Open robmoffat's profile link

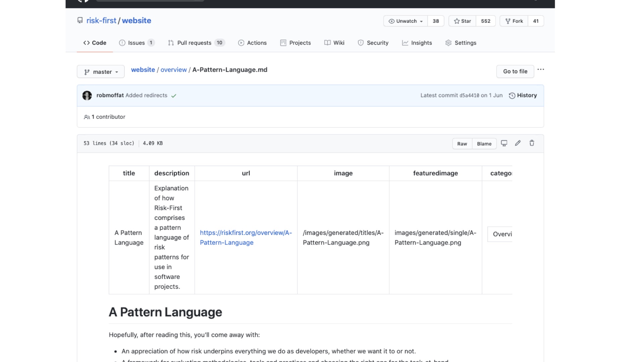tap(110, 95)
